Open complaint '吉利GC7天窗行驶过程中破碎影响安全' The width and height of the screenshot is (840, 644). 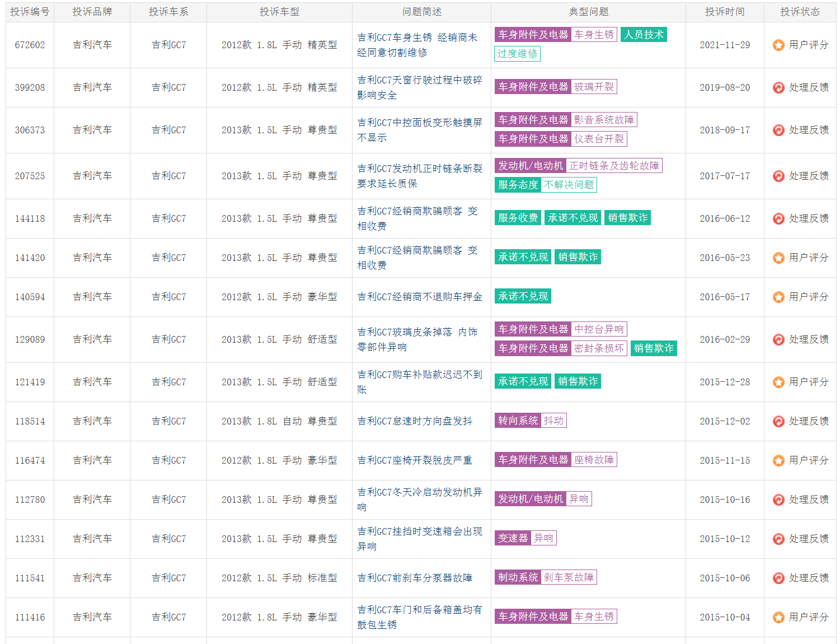point(420,87)
